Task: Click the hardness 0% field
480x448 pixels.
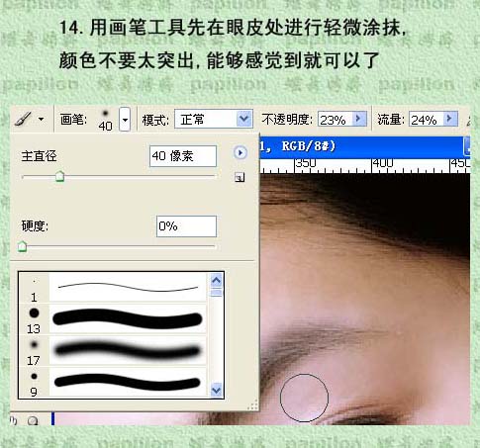Action: (x=186, y=226)
